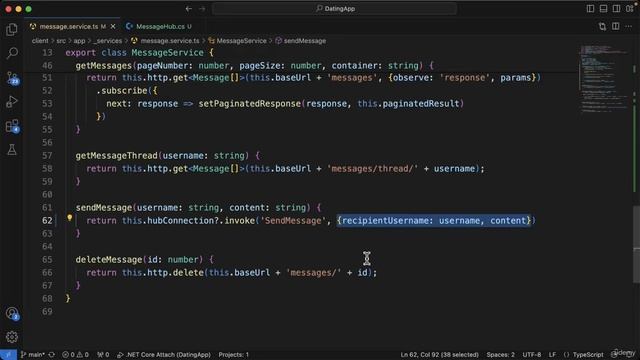This screenshot has width=640, height=360.
Task: Click the synchronize changes icon in status bar
Action: click(x=52, y=355)
